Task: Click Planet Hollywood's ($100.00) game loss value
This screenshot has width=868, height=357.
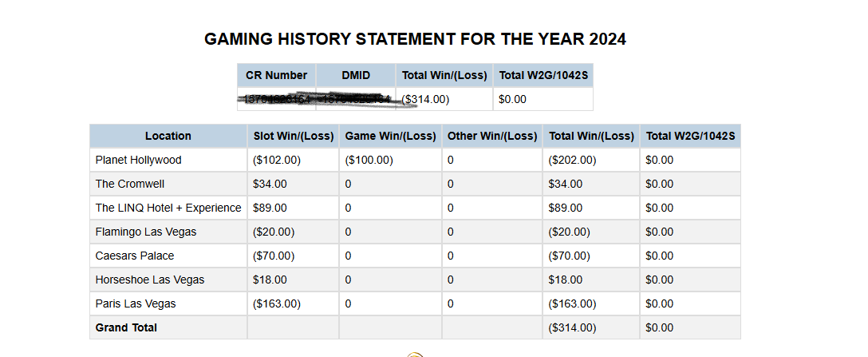Action: click(x=369, y=160)
